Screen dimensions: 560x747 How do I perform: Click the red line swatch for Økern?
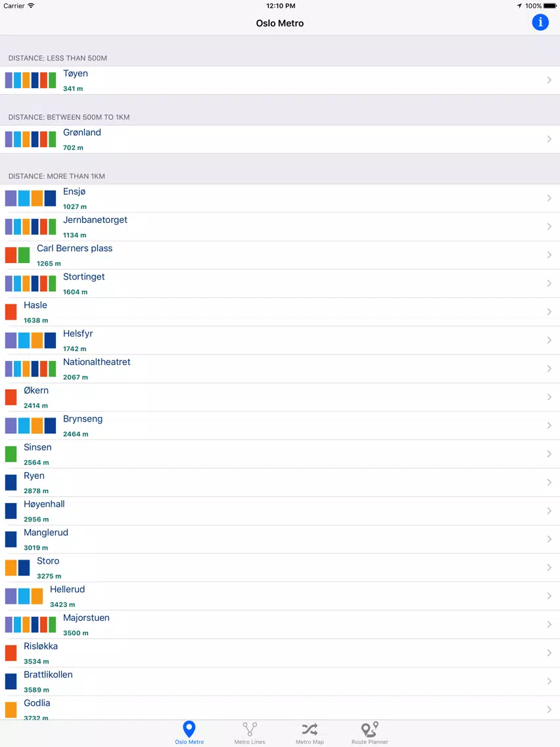pos(11,397)
